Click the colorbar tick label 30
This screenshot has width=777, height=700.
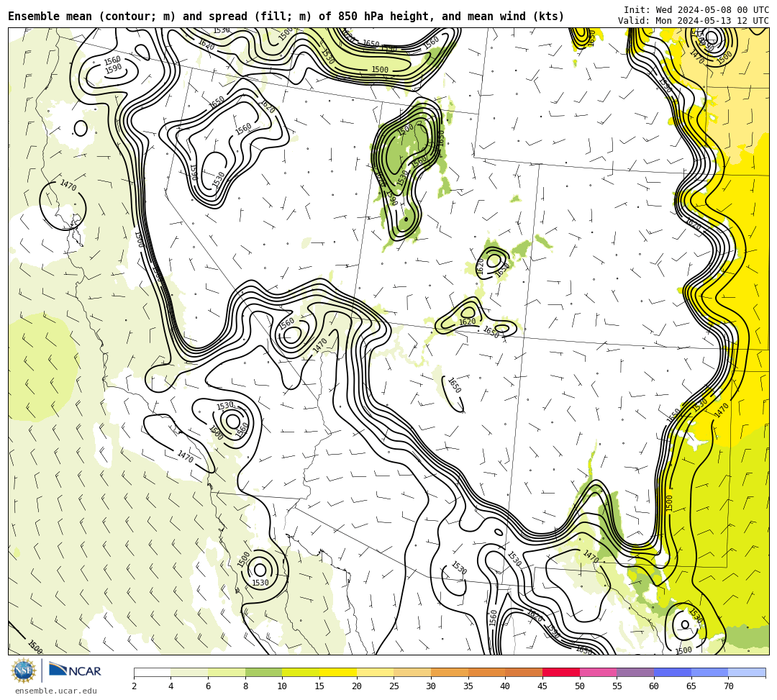(431, 686)
